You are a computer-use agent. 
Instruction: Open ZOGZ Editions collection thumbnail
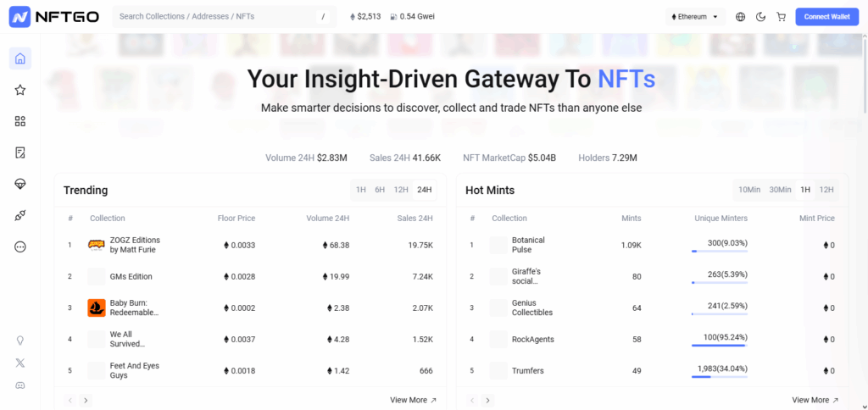tap(97, 245)
